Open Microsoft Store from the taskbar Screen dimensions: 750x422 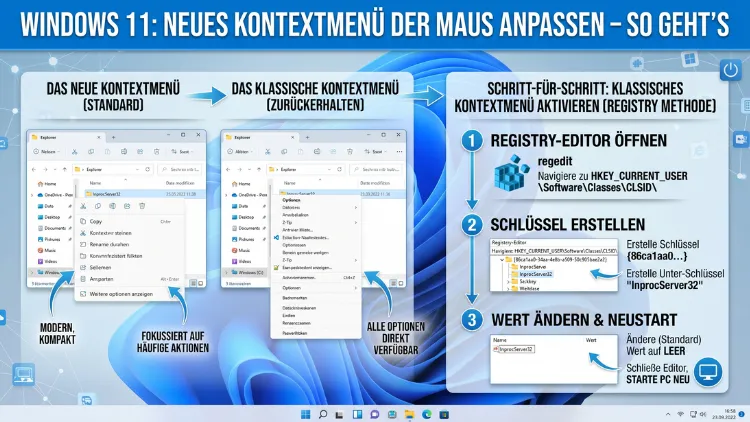(x=444, y=414)
